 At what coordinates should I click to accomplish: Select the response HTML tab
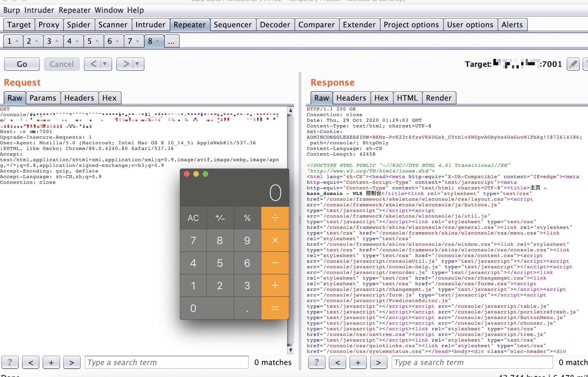[x=407, y=98]
